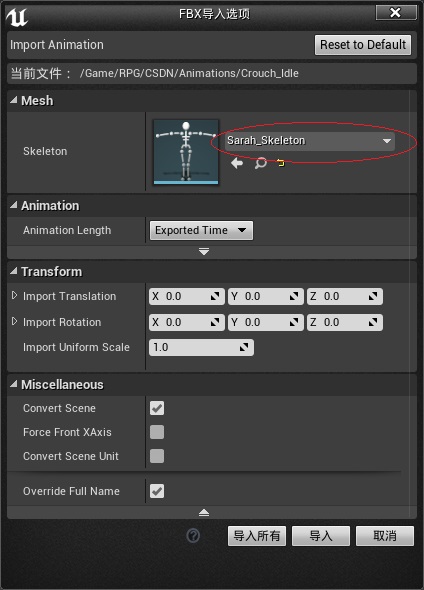Viewport: 424px width, 590px height.
Task: Toggle the Override Full Name checkbox
Action: click(157, 491)
